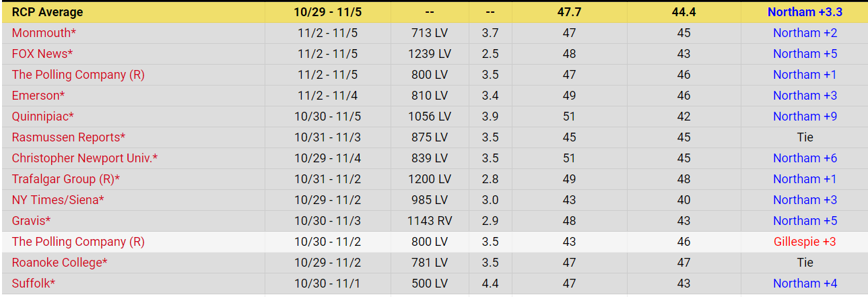Open the Trafalgar Group (R) poll
Screen dimensions: 868x297
65,179
